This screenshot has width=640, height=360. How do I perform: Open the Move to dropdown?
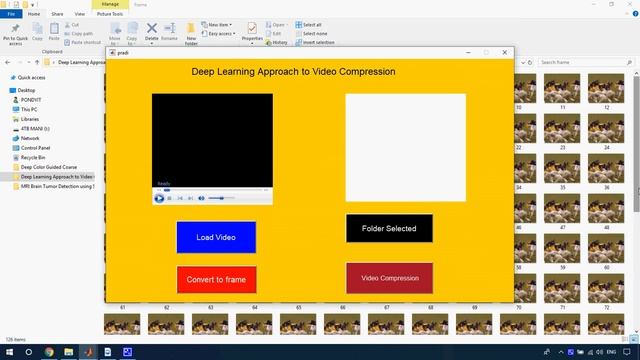(115, 34)
